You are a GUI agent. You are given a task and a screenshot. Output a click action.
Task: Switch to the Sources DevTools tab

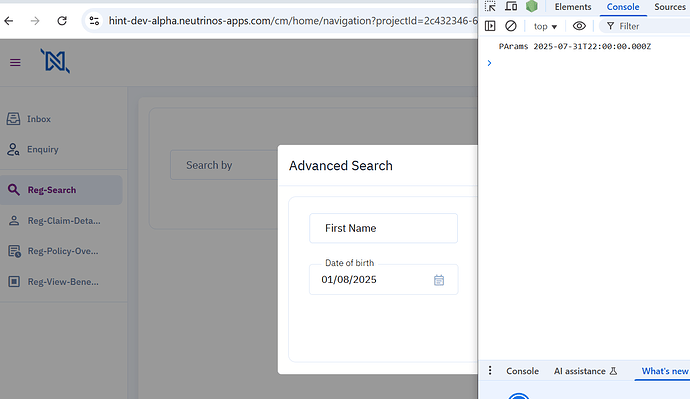(x=669, y=7)
